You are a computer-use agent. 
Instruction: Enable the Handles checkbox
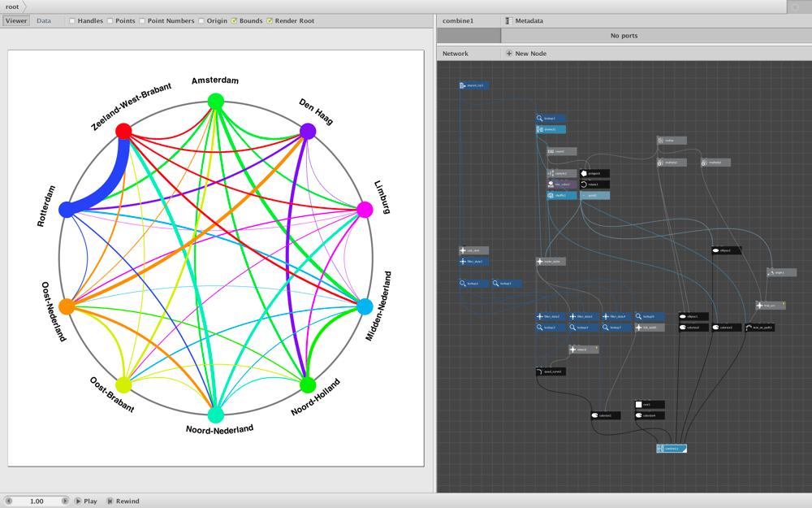tap(72, 21)
